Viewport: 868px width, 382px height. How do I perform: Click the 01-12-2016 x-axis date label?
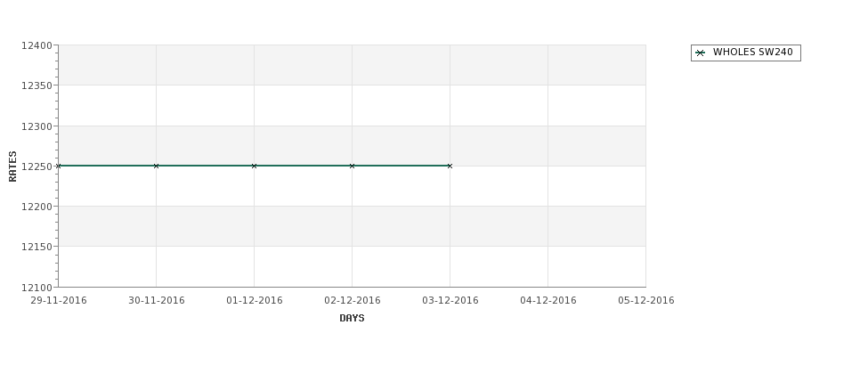(x=254, y=301)
